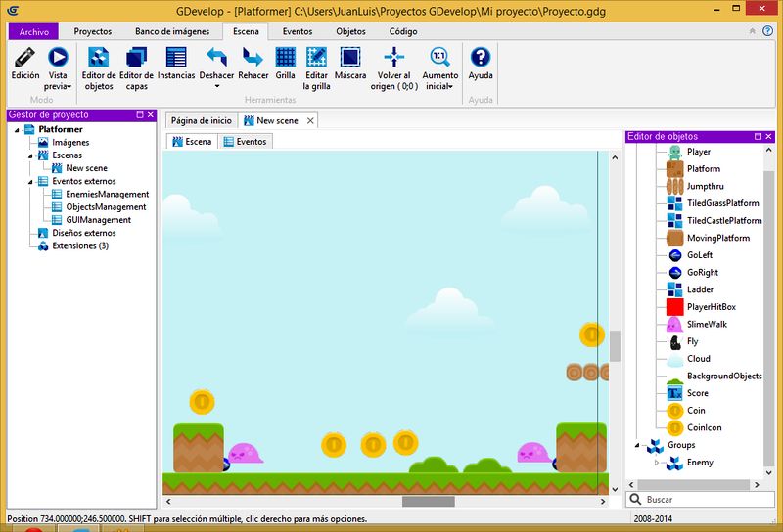Select the Platform object
The width and height of the screenshot is (783, 532).
703,168
